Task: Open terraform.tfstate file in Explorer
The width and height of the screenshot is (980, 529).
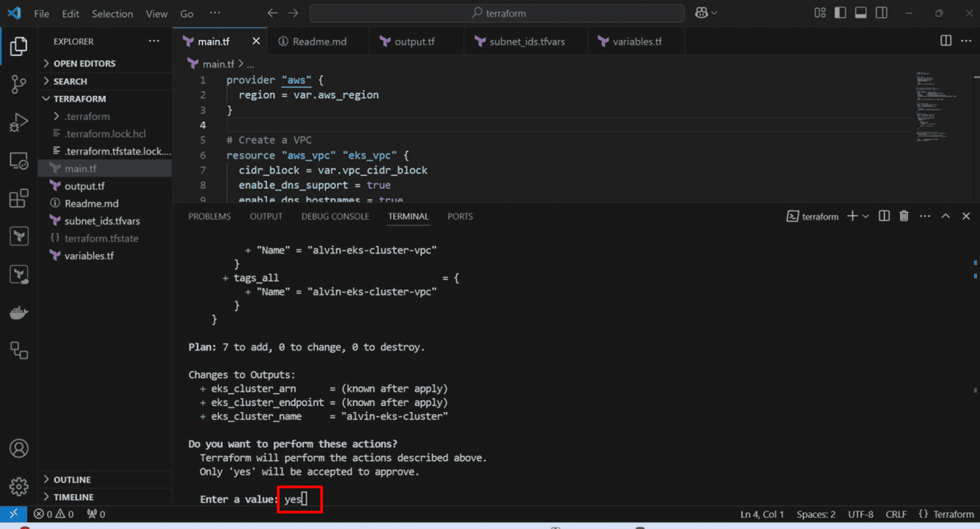Action: click(x=101, y=238)
